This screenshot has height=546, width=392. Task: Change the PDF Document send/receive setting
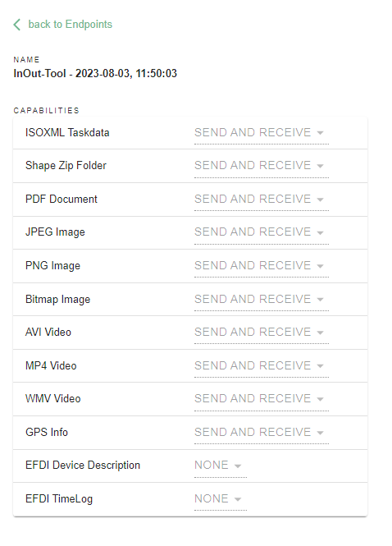pyautogui.click(x=262, y=200)
